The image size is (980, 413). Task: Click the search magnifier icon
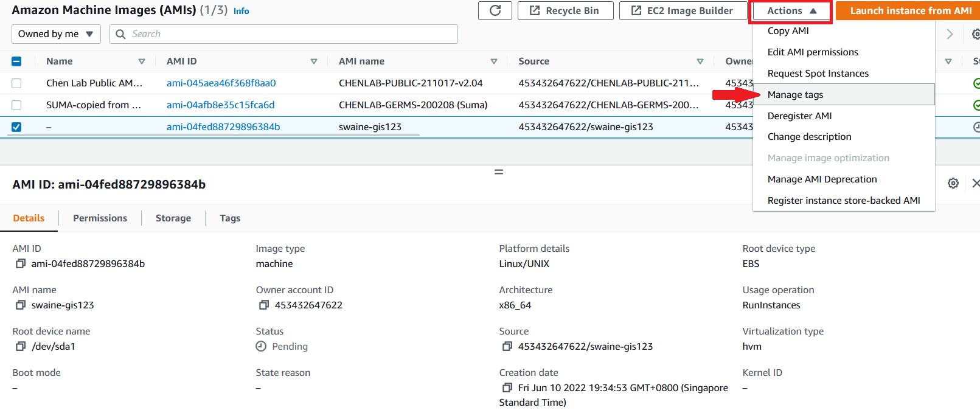(120, 34)
